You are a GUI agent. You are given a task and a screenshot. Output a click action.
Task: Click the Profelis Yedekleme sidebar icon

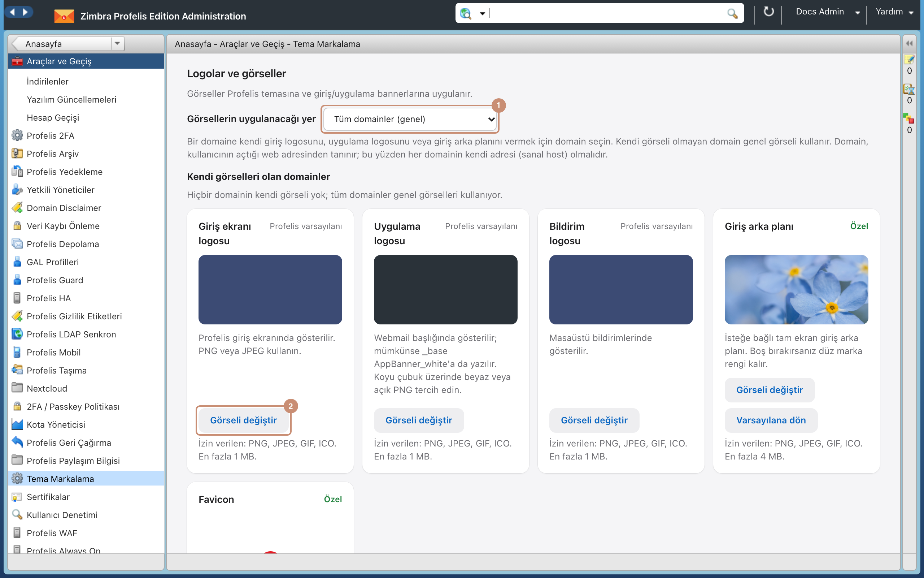pyautogui.click(x=17, y=171)
